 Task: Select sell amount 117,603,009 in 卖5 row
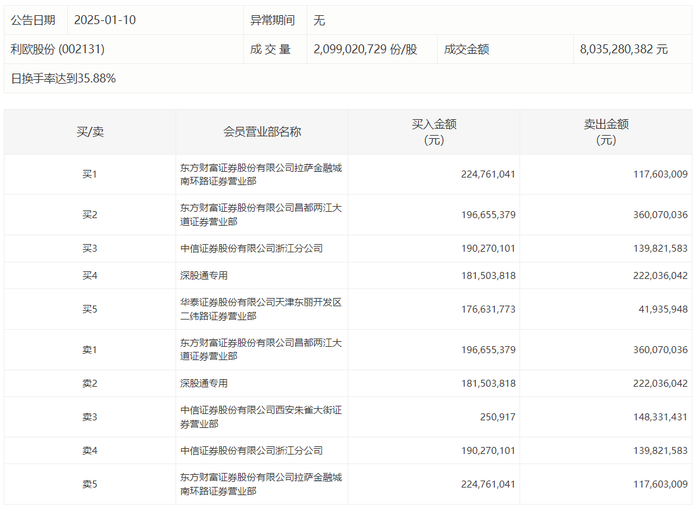[660, 484]
